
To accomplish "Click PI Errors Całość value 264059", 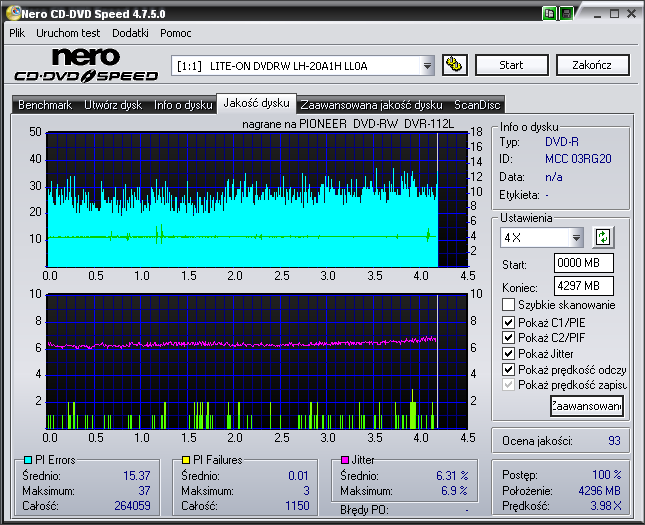I will pos(132,506).
